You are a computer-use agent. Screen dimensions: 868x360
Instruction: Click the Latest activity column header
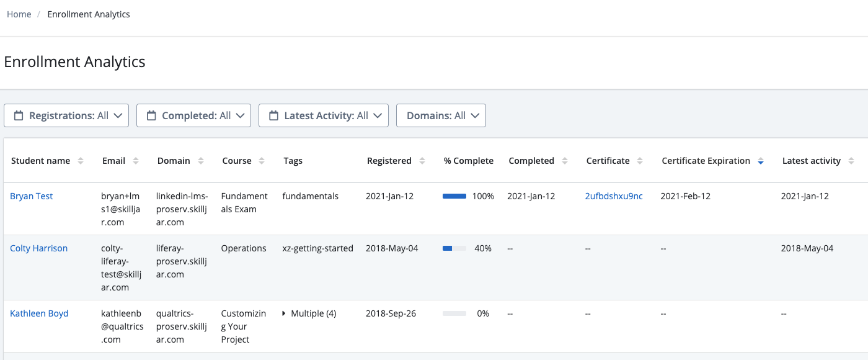coord(812,161)
